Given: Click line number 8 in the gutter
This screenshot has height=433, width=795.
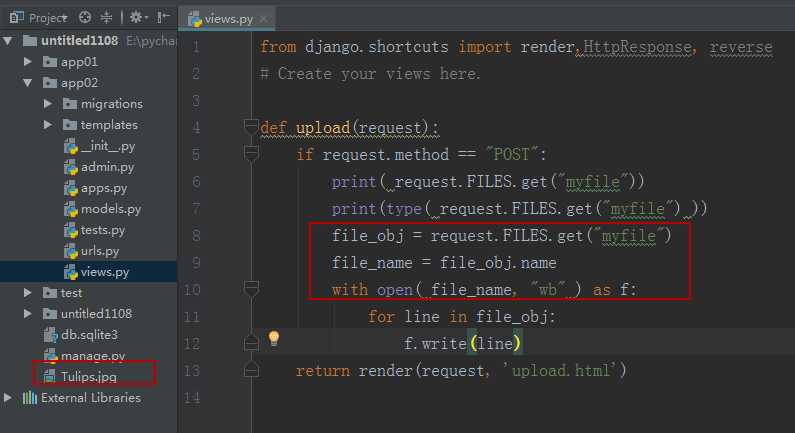Looking at the screenshot, I should (x=196, y=236).
